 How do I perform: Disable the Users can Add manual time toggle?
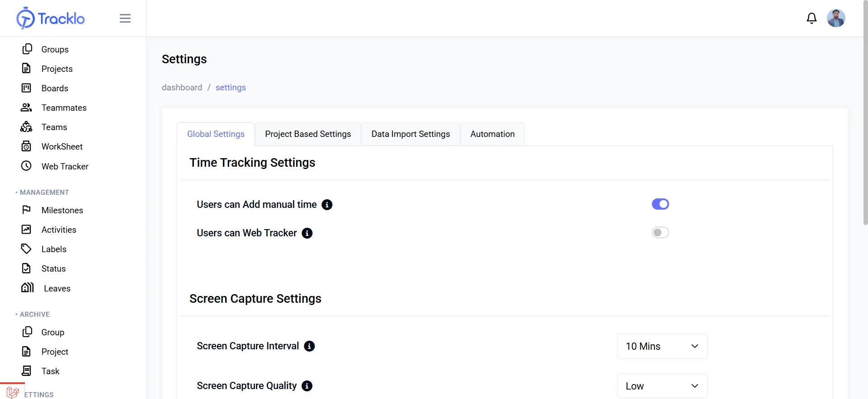pyautogui.click(x=660, y=204)
